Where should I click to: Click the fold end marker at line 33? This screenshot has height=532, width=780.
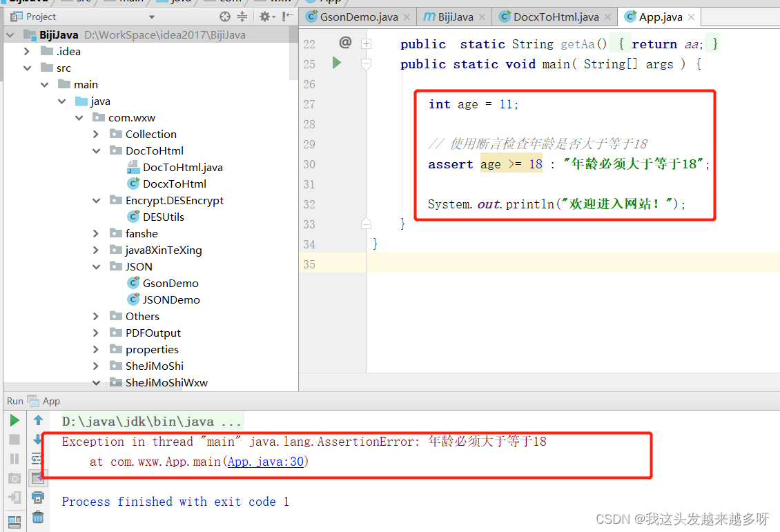(x=366, y=224)
